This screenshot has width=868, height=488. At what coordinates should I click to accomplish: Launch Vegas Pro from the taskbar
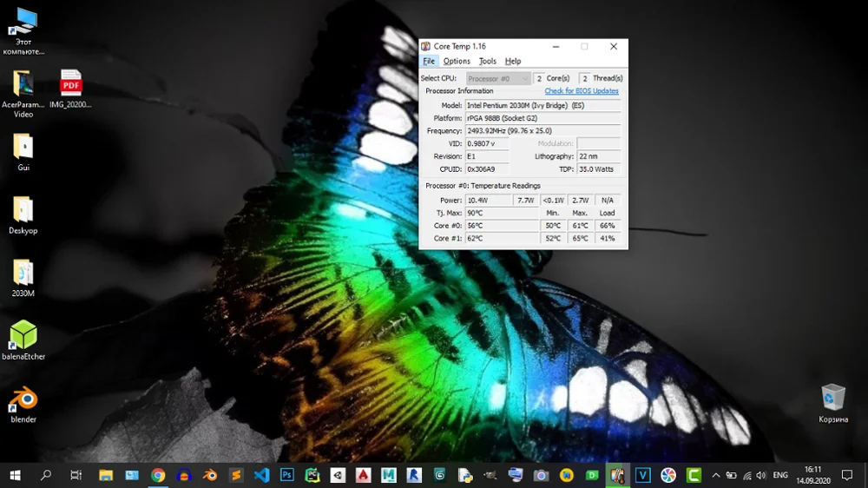coord(642,475)
